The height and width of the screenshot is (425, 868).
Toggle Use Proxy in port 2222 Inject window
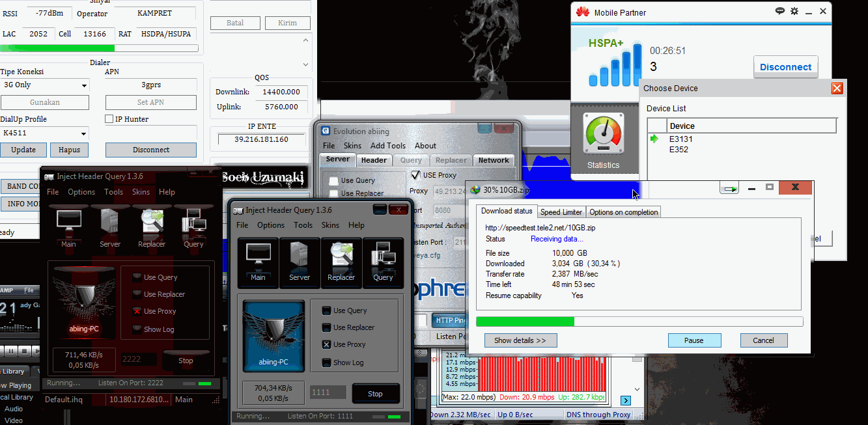point(137,311)
